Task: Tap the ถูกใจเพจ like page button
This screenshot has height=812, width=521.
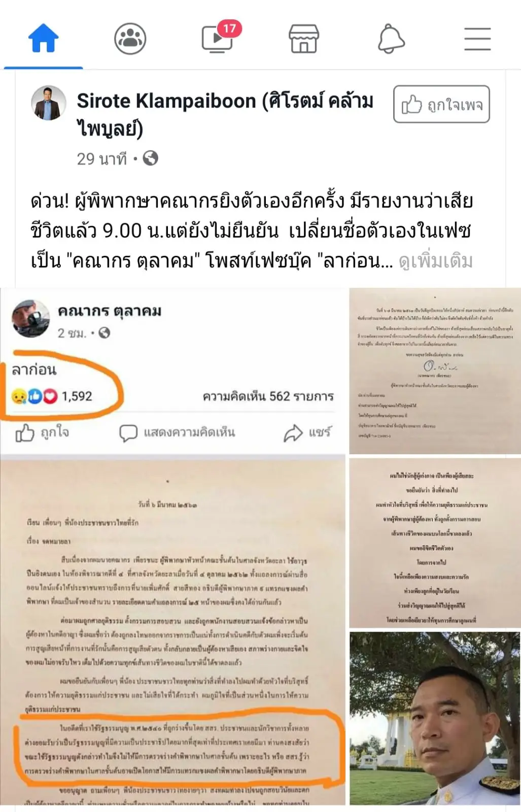Action: pos(441,105)
